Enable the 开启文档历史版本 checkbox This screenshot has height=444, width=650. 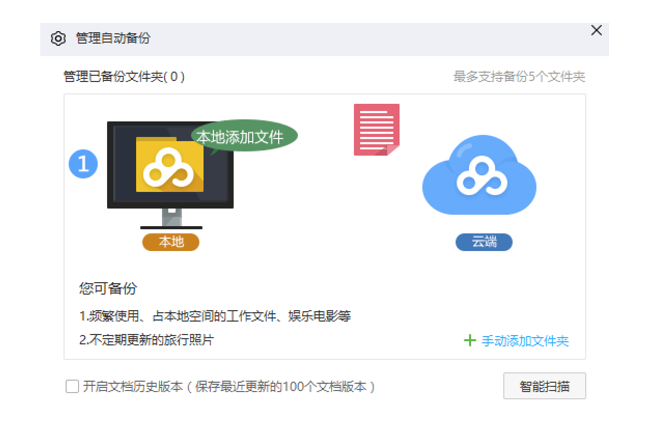tap(72, 386)
